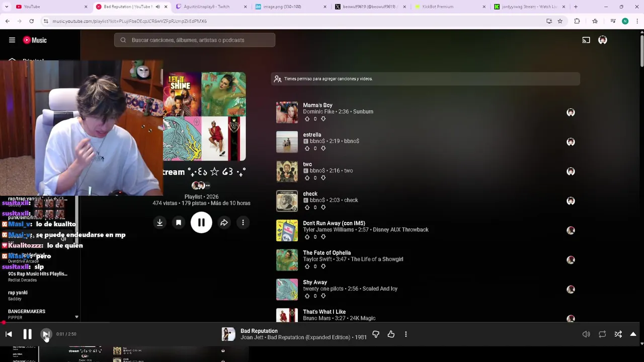Open the YouTube Music hamburger menu
The height and width of the screenshot is (362, 644).
tap(12, 40)
